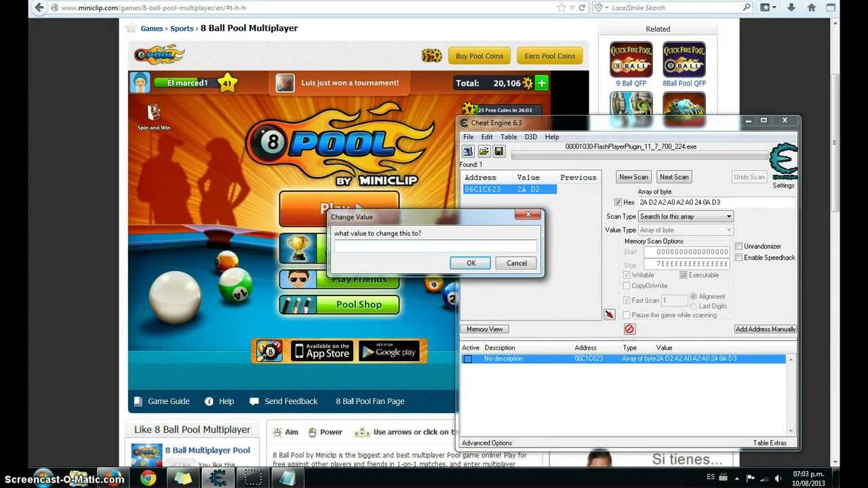This screenshot has width=868, height=488.
Task: Click the Firefox downloads arrow icon
Action: pyautogui.click(x=791, y=7)
